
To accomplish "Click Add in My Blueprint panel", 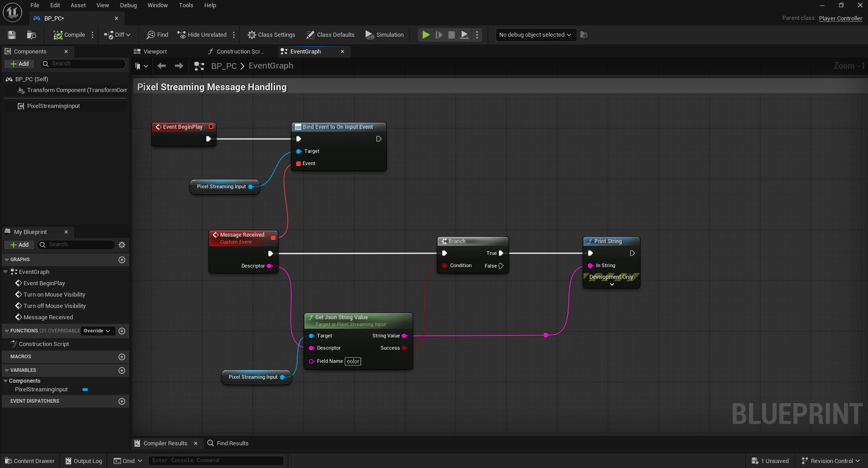I will click(x=19, y=245).
